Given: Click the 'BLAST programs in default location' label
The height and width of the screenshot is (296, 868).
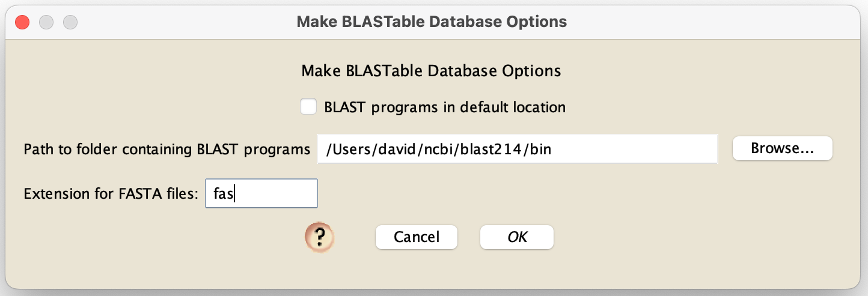Looking at the screenshot, I should [x=445, y=107].
